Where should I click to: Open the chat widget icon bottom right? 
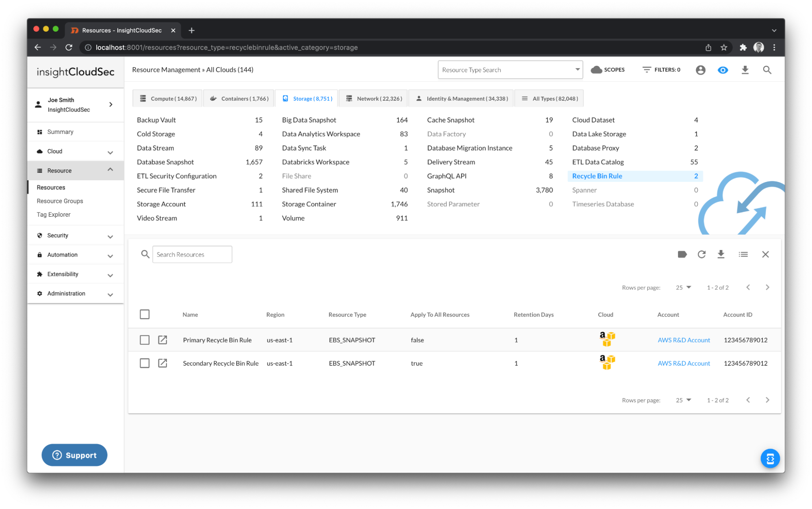(x=770, y=459)
